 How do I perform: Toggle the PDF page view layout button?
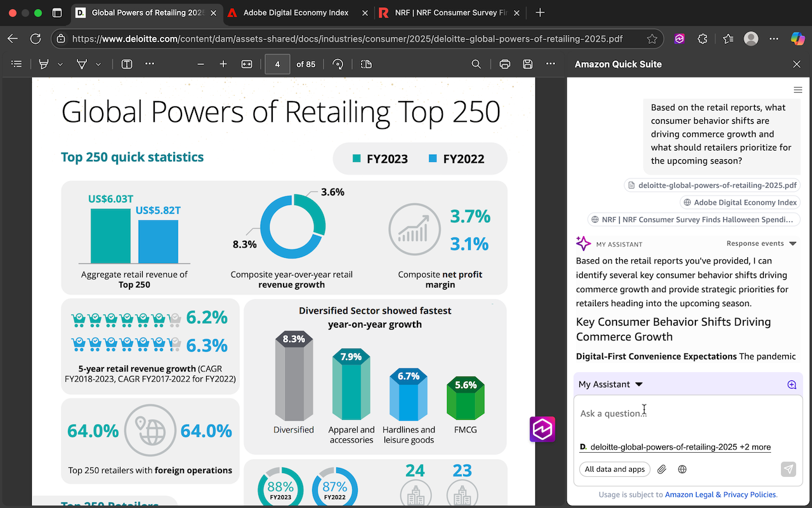point(366,64)
